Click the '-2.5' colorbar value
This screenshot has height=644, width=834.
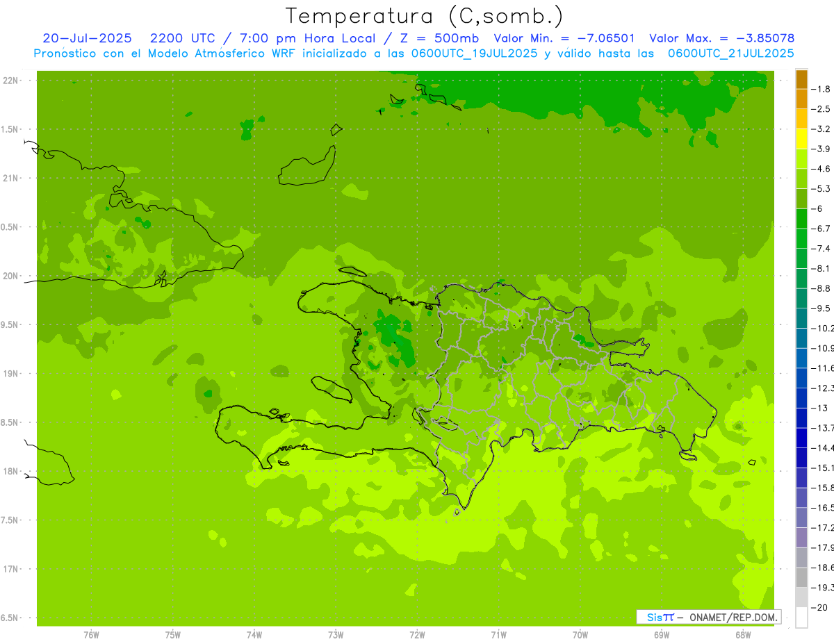click(821, 109)
